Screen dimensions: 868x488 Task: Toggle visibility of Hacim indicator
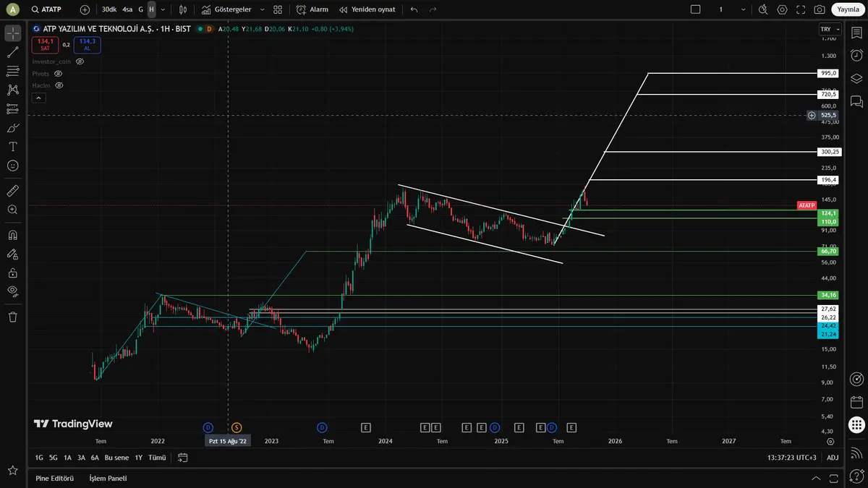point(59,85)
